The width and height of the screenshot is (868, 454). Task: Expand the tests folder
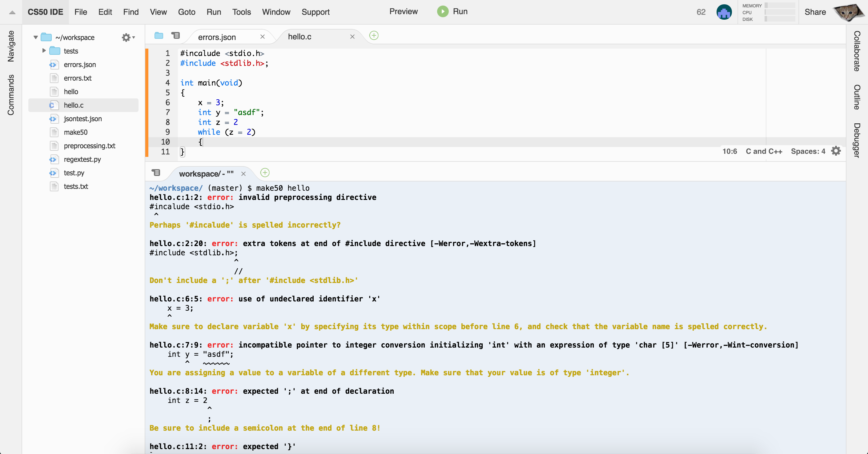[x=44, y=51]
